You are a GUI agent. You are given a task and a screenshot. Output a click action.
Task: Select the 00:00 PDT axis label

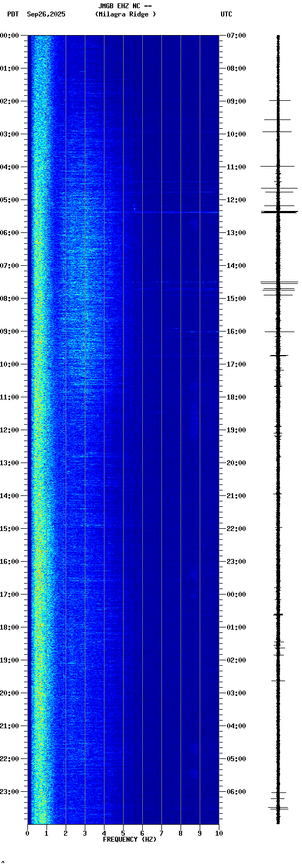click(9, 36)
